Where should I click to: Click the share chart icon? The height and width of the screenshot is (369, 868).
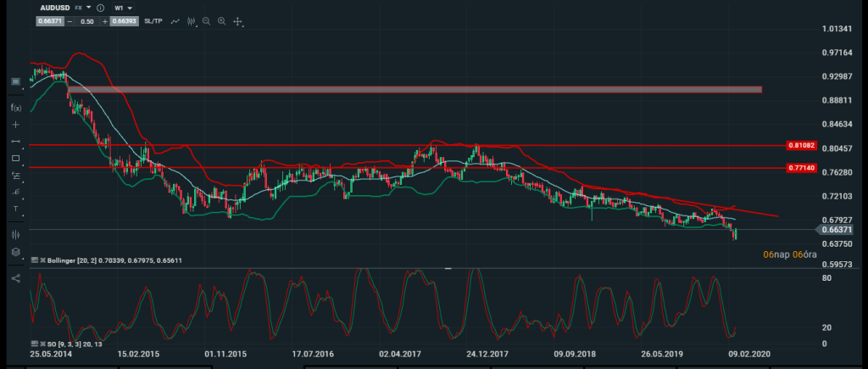[x=15, y=277]
